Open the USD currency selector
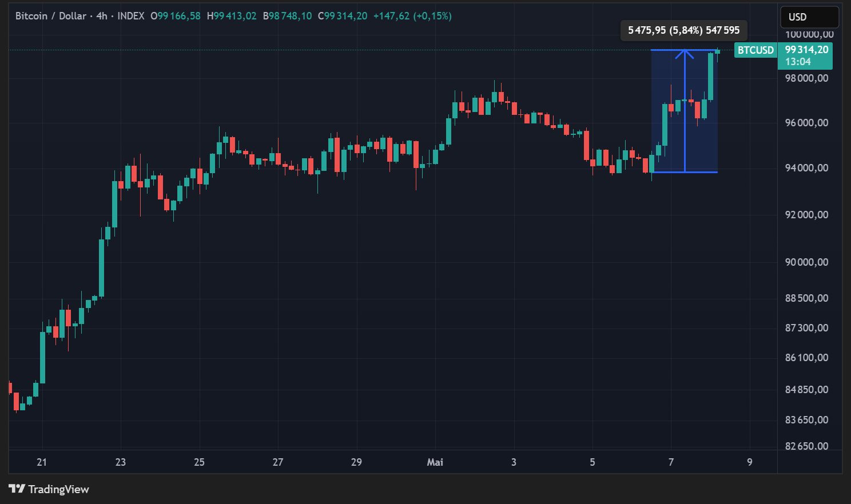The height and width of the screenshot is (504, 851). pos(809,17)
